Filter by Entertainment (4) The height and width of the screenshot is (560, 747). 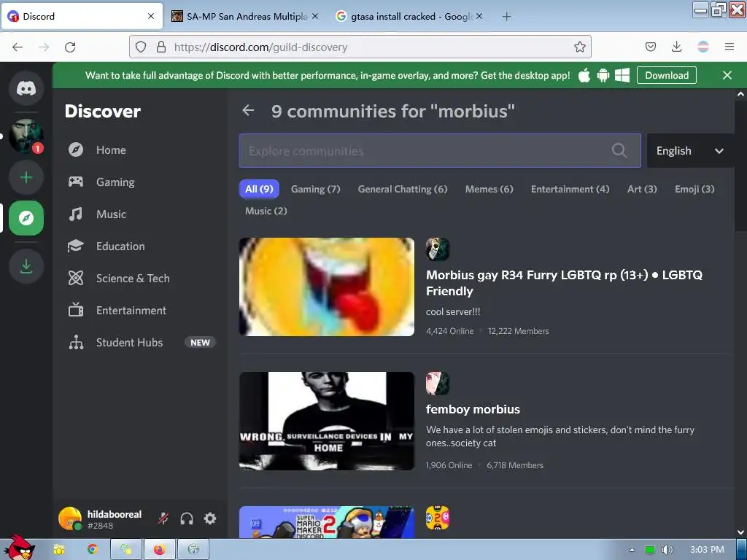570,189
